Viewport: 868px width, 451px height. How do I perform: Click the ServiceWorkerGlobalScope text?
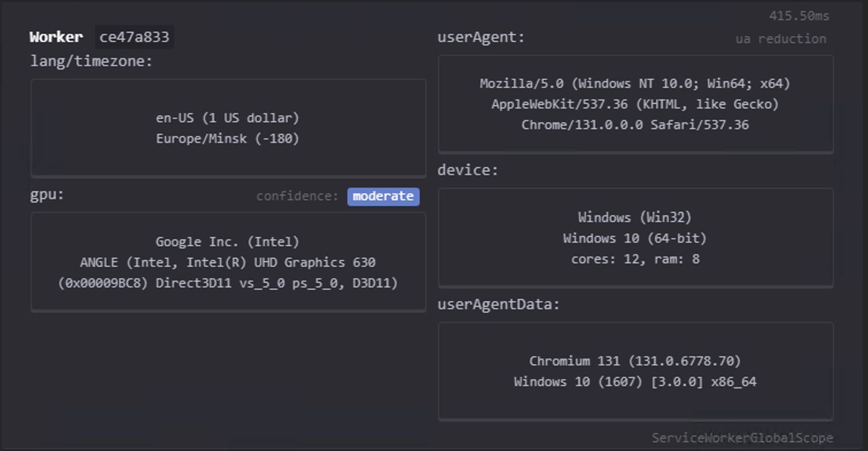coord(742,438)
